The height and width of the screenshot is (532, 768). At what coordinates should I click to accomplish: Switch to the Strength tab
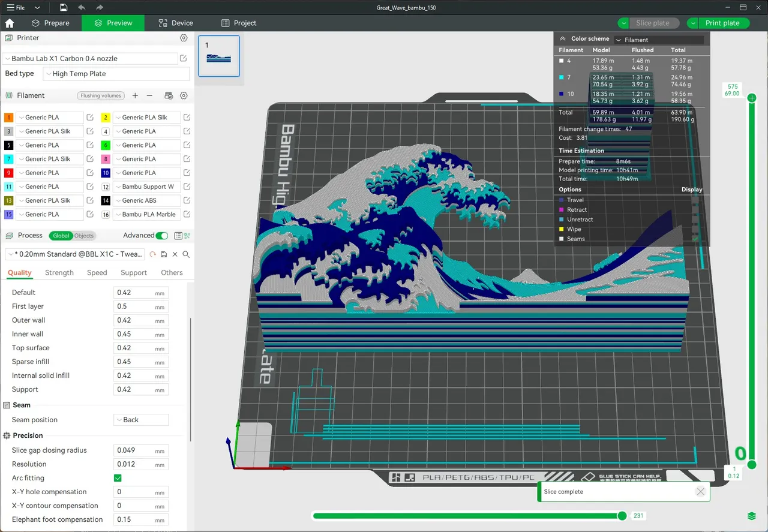coord(59,272)
